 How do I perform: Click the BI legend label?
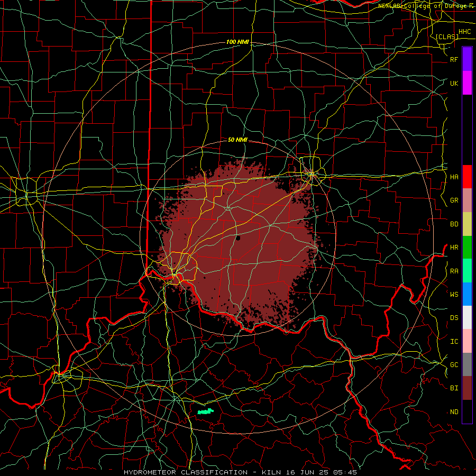454,388
